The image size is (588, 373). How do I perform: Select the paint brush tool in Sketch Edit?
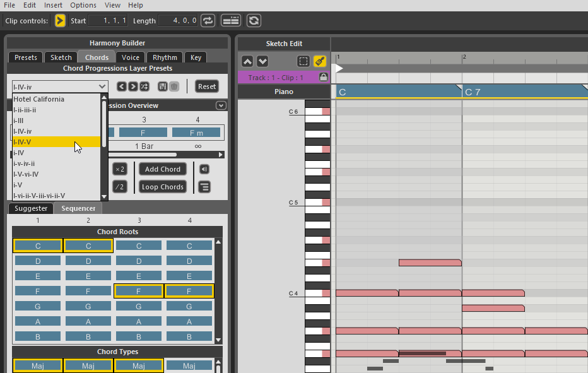point(320,61)
